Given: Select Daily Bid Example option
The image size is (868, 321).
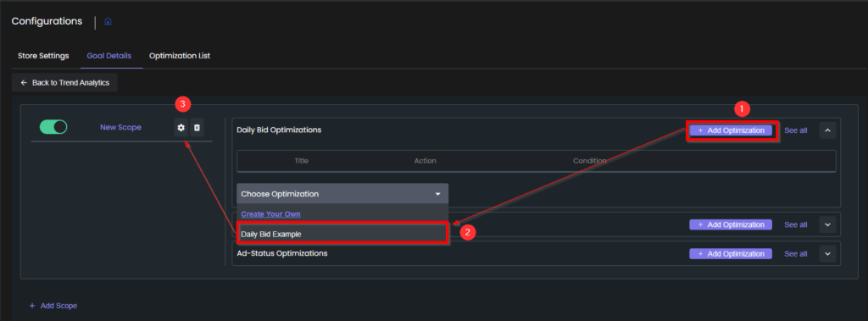Looking at the screenshot, I should (342, 234).
